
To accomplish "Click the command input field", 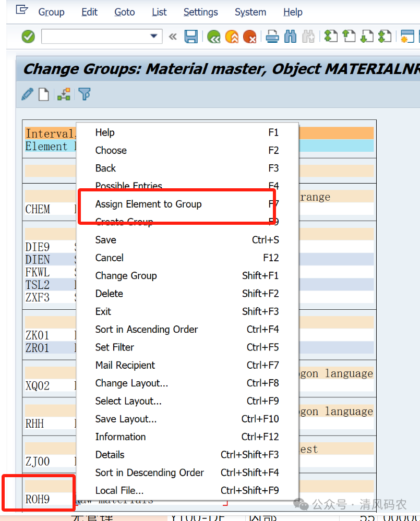I will [94, 37].
